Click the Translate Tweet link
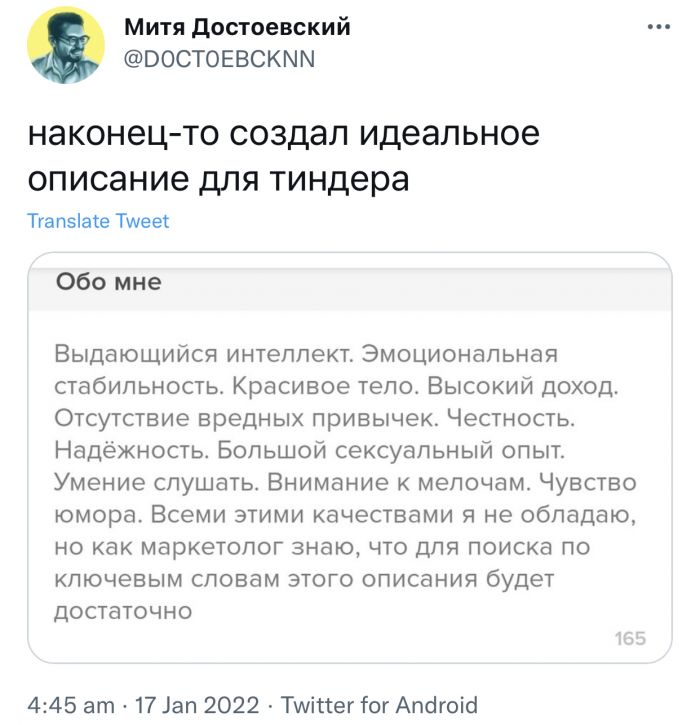The image size is (700, 725). (x=98, y=221)
